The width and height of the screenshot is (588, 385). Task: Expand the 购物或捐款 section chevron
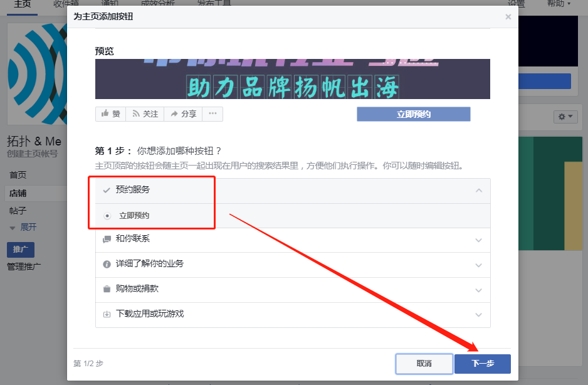tap(478, 290)
